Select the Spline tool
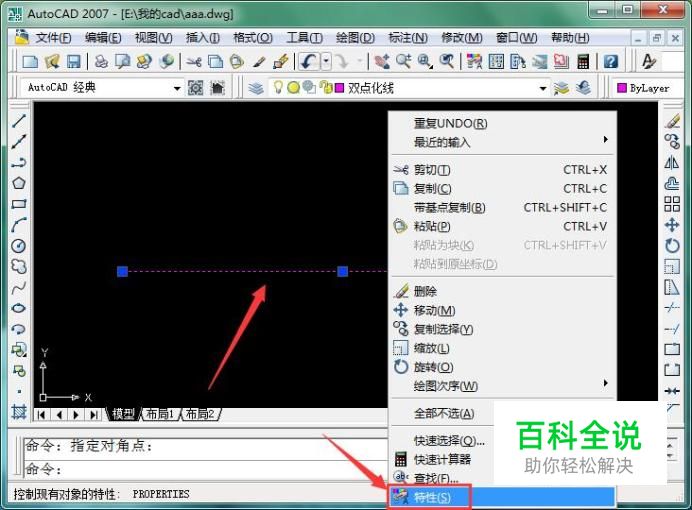Screen dimensions: 692x510 click(x=19, y=288)
